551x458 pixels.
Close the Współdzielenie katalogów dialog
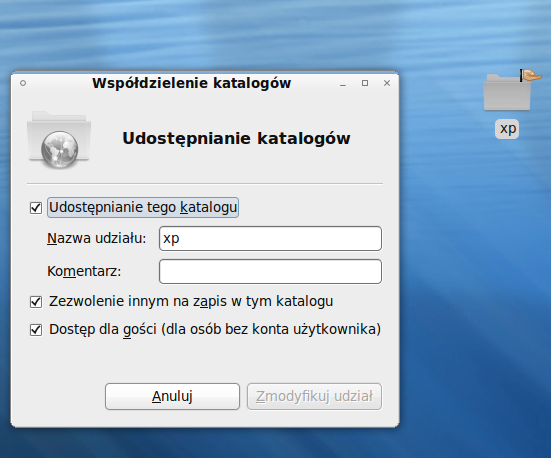[x=387, y=83]
